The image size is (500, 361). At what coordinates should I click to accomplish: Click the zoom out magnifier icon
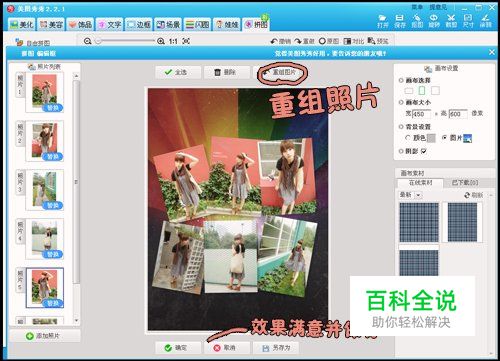88,41
